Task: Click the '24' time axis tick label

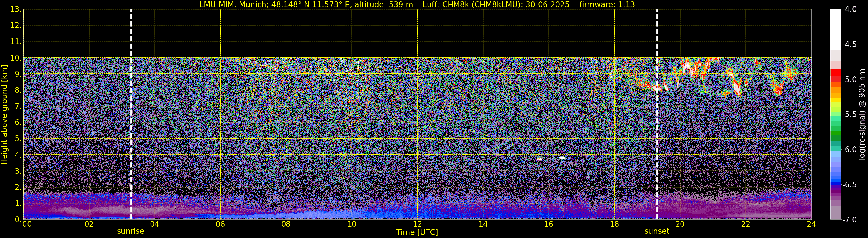Action: click(x=811, y=224)
